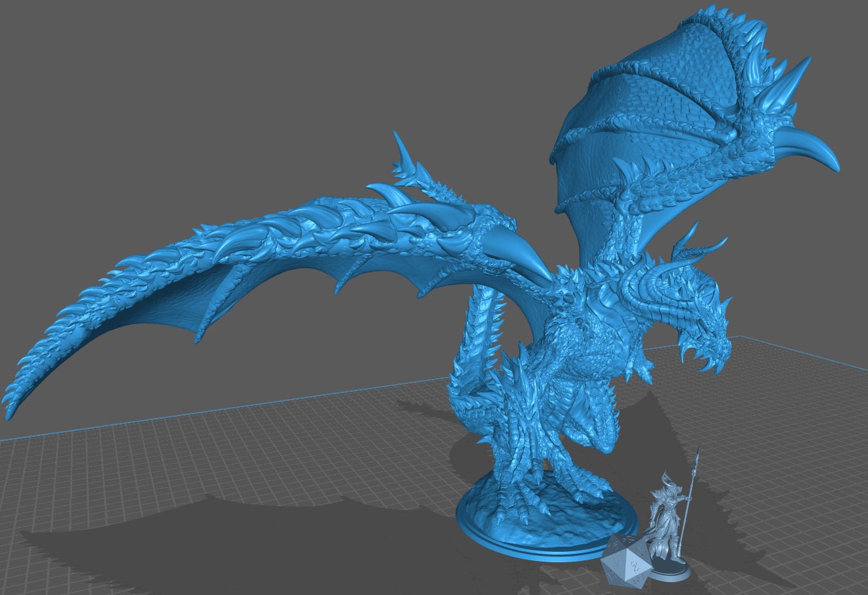Pick the gray warrior figurine's body
The image size is (868, 595).
pos(663,515)
